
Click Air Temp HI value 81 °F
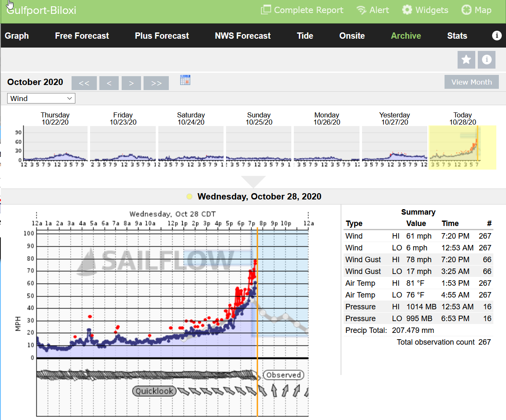pyautogui.click(x=417, y=283)
